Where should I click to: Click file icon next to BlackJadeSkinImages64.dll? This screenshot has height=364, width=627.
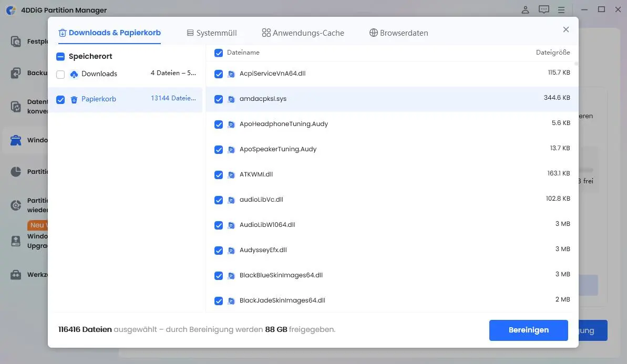(231, 300)
